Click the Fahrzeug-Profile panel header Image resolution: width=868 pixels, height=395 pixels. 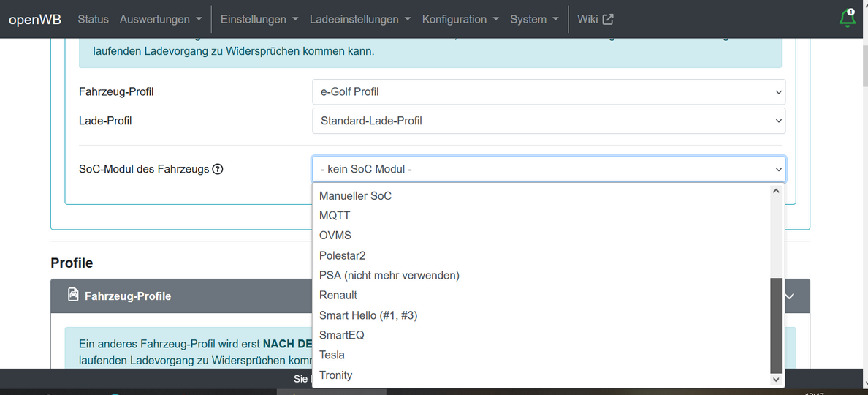point(430,296)
